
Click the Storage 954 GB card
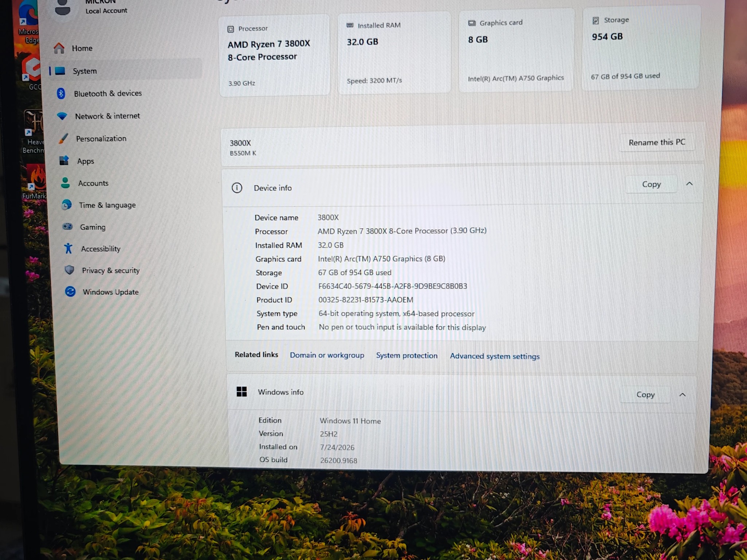coord(640,48)
